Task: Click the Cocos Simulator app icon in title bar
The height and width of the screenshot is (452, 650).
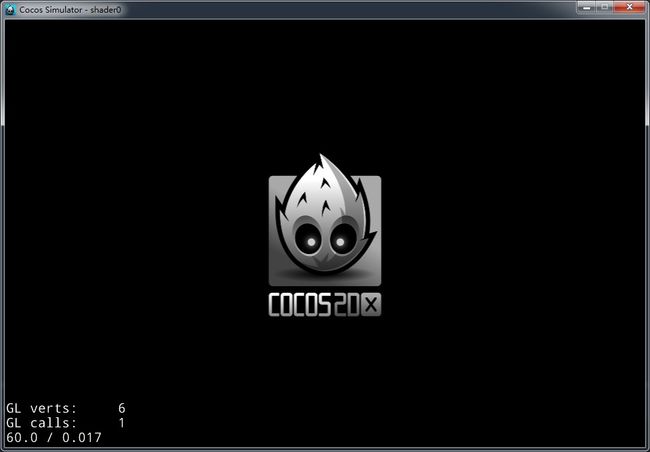Action: tap(10, 10)
